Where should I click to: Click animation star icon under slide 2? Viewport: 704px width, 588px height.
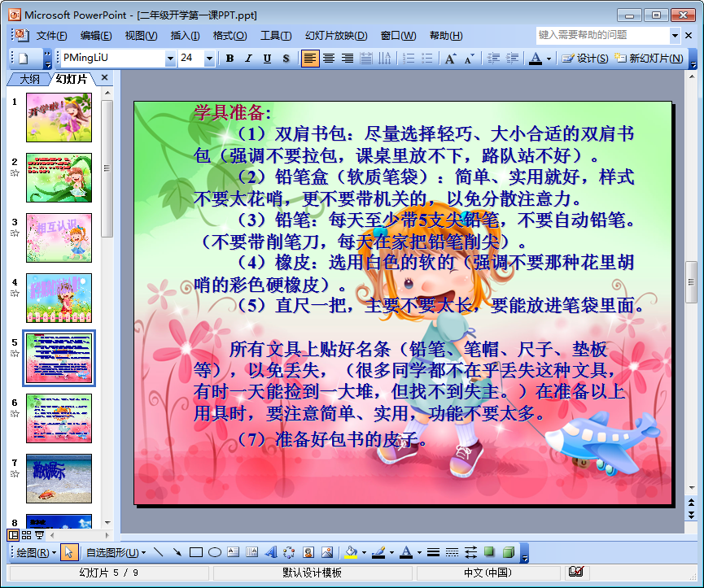pos(15,173)
